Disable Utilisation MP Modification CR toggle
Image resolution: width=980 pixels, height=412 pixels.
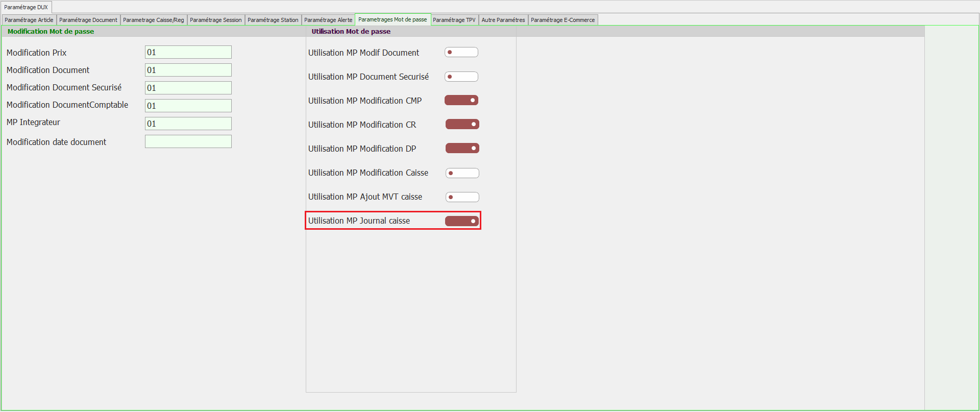tap(462, 124)
